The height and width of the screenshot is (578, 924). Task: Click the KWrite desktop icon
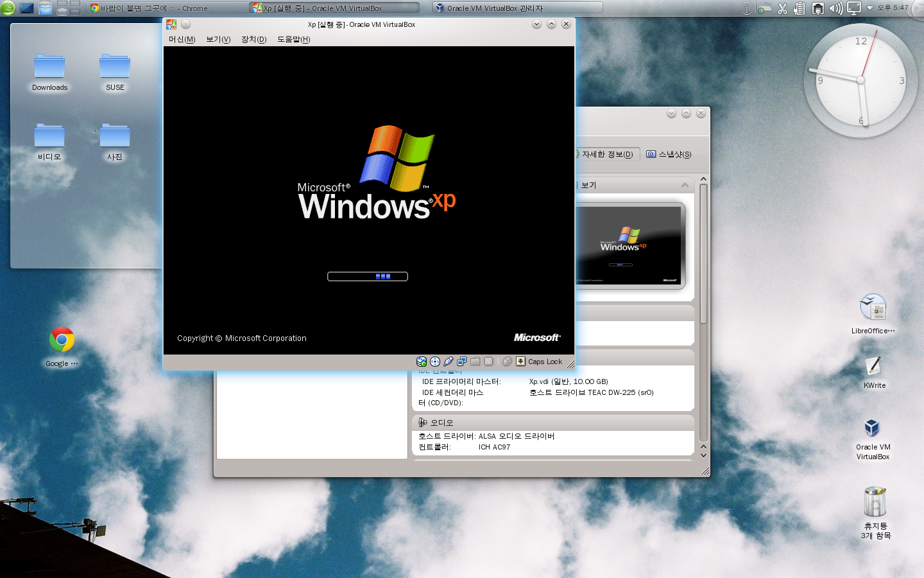[873, 372]
